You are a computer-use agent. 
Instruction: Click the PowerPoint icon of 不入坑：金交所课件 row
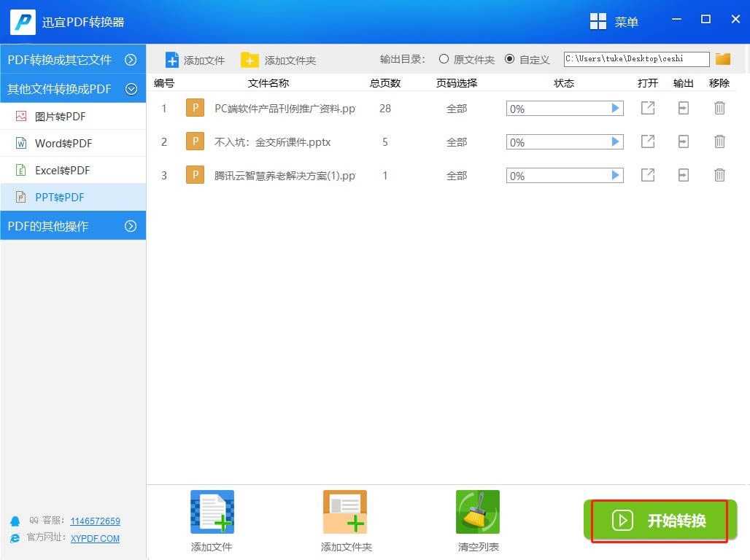(195, 141)
